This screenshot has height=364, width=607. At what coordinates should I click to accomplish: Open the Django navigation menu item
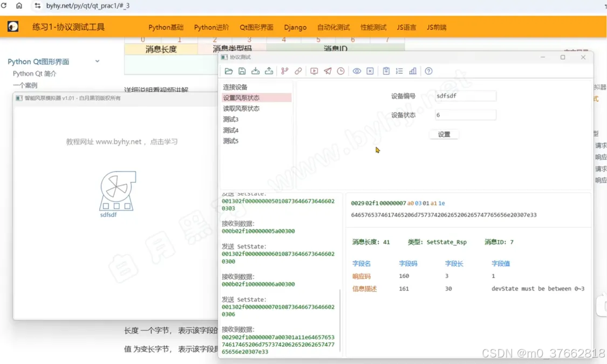[x=295, y=28]
